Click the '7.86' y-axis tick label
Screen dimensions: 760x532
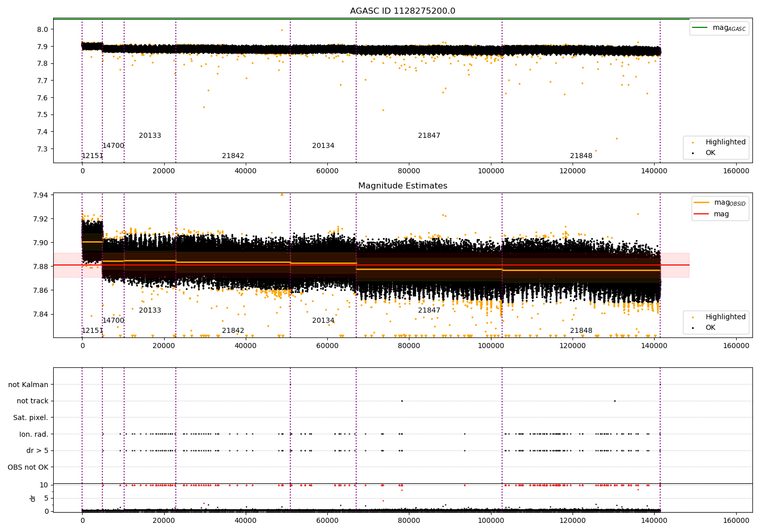pos(40,290)
